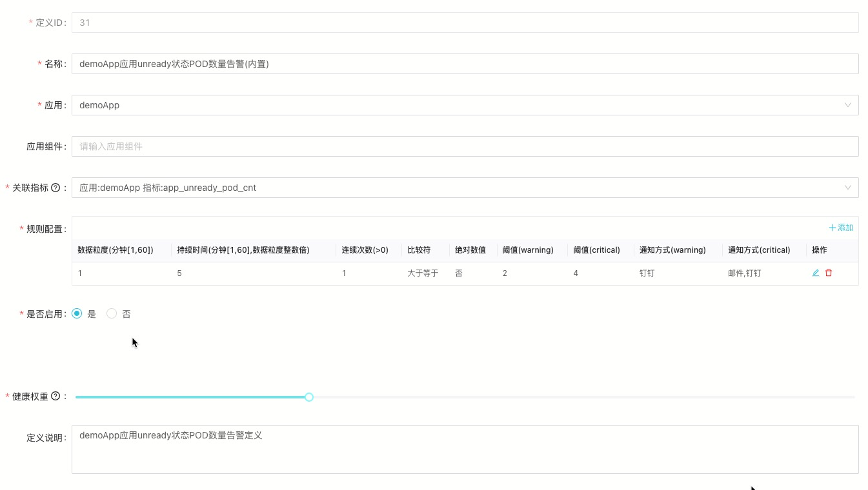868x490 pixels.
Task: Click the 应用组件 input field
Action: pos(465,146)
